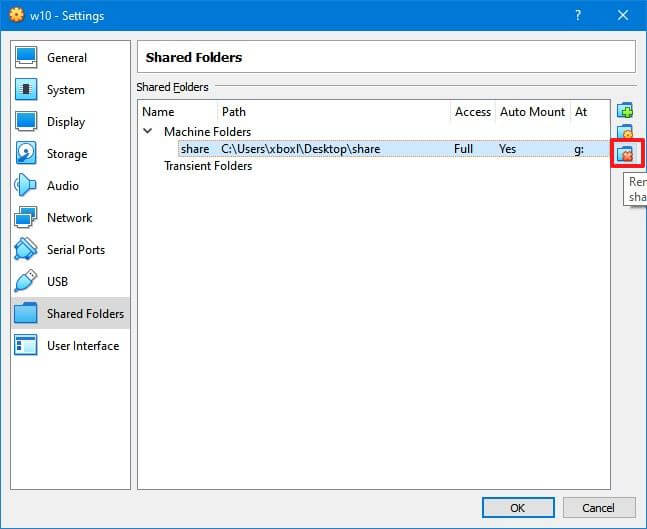Viewport: 647px width, 529px height.
Task: Click the Display screen icon
Action: [26, 122]
